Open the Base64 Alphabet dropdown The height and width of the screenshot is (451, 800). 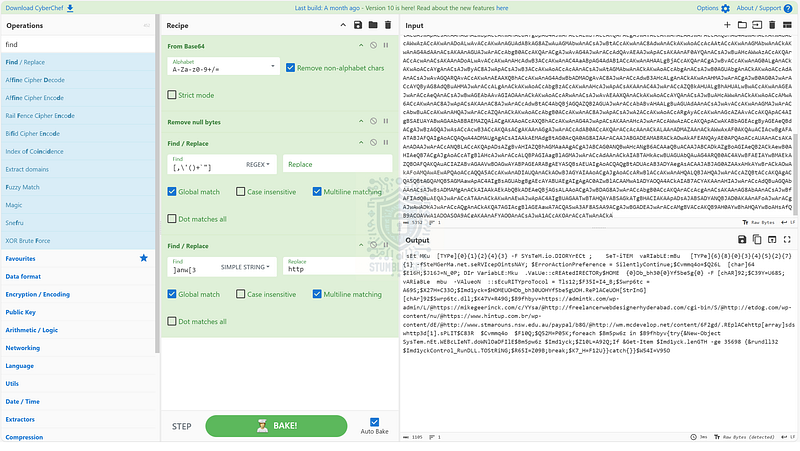click(223, 66)
